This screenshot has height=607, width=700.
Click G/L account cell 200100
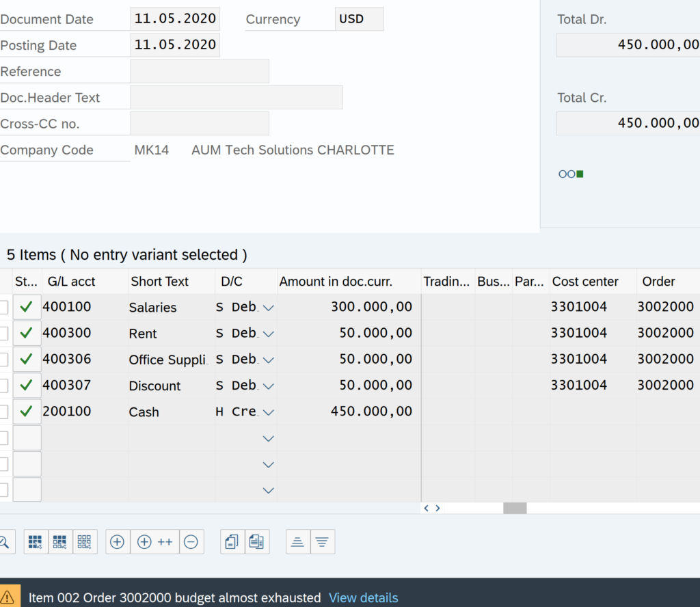coord(85,411)
